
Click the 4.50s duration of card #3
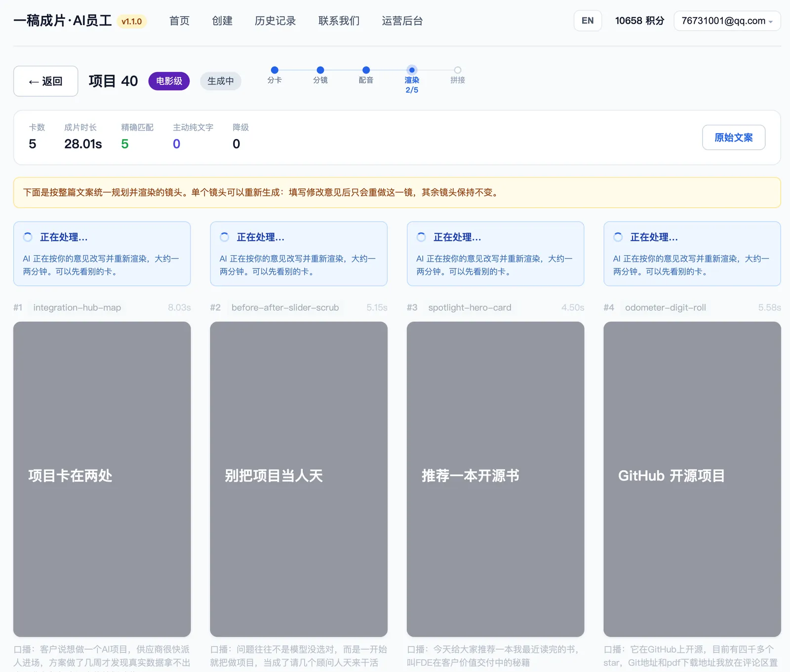tap(573, 307)
